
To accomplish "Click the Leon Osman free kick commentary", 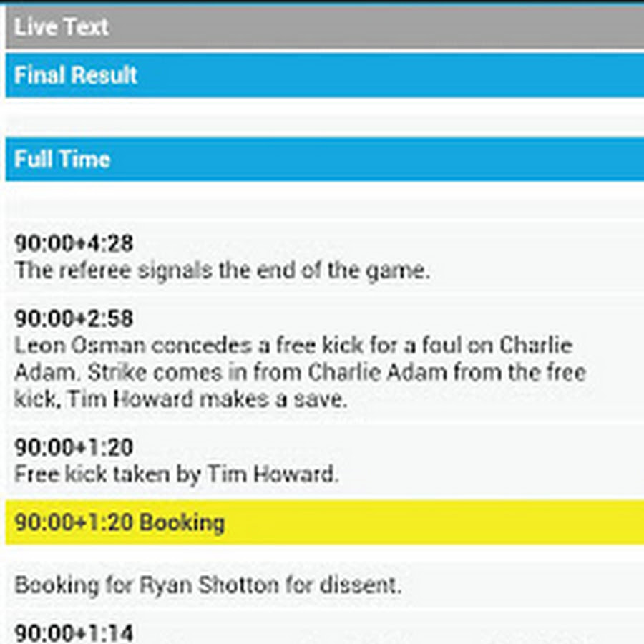I will point(293,346).
